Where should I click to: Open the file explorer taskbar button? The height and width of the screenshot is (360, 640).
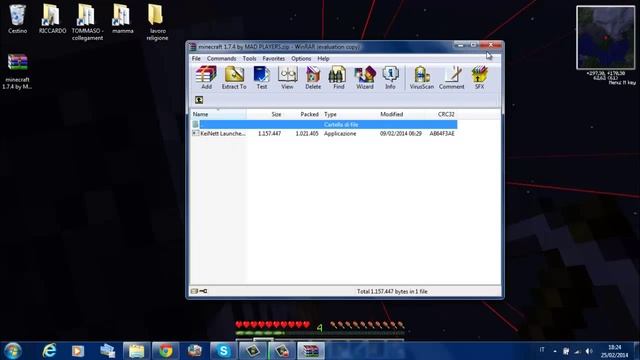[x=136, y=351]
